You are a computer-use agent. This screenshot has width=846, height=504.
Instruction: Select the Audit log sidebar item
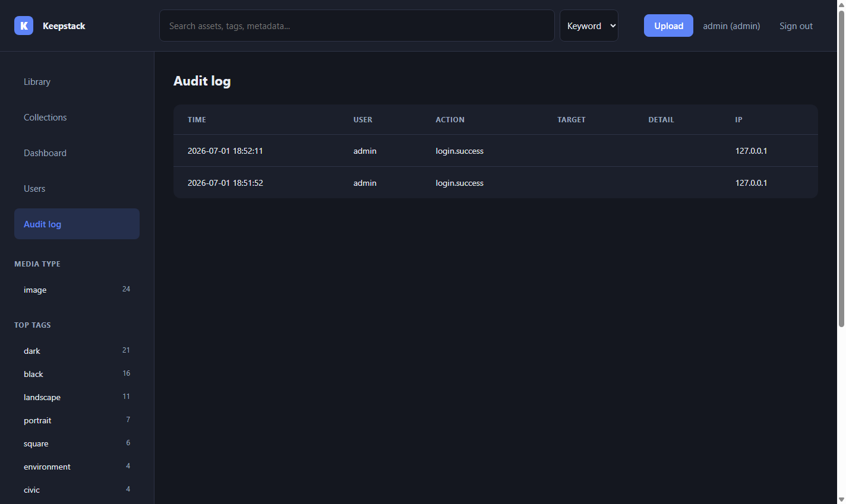(77, 224)
